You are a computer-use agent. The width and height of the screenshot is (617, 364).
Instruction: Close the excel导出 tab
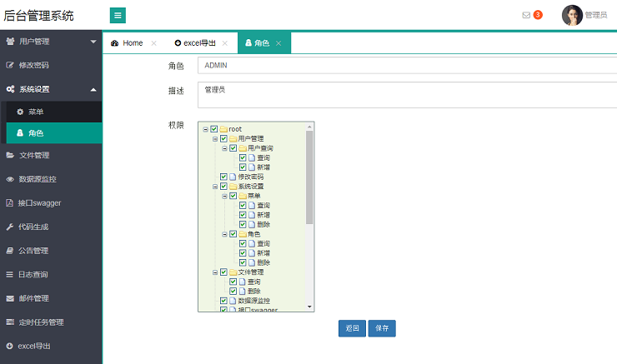click(225, 43)
